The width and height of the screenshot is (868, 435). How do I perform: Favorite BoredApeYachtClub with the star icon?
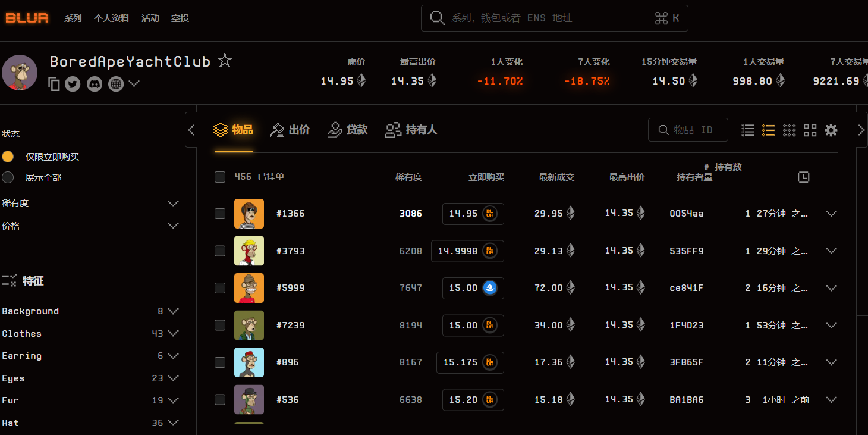pos(225,61)
